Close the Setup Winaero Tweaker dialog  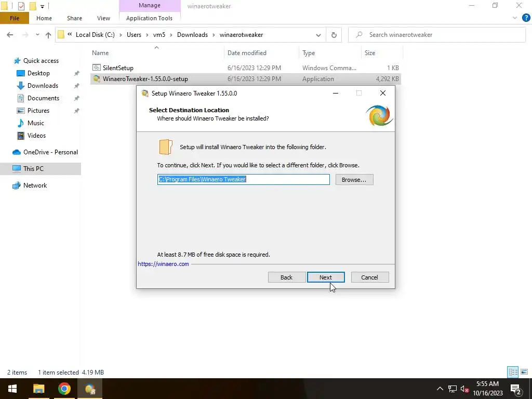(383, 94)
